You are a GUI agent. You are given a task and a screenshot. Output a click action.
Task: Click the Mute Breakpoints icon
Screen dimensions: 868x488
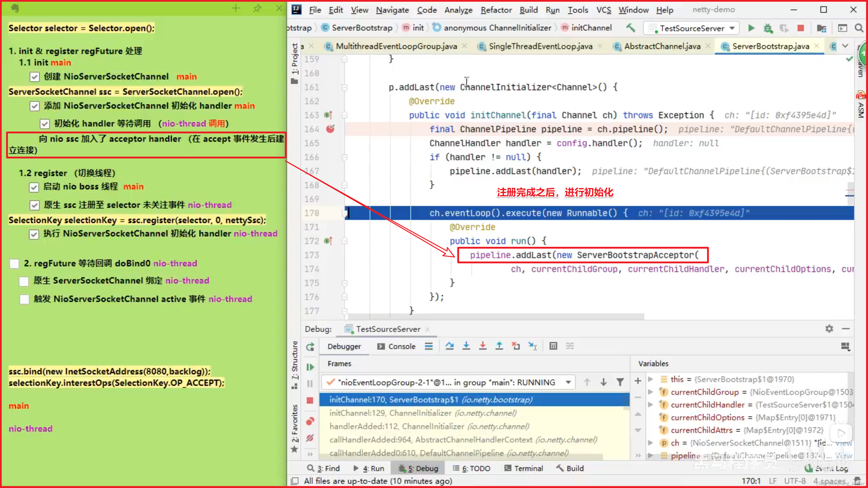310,438
